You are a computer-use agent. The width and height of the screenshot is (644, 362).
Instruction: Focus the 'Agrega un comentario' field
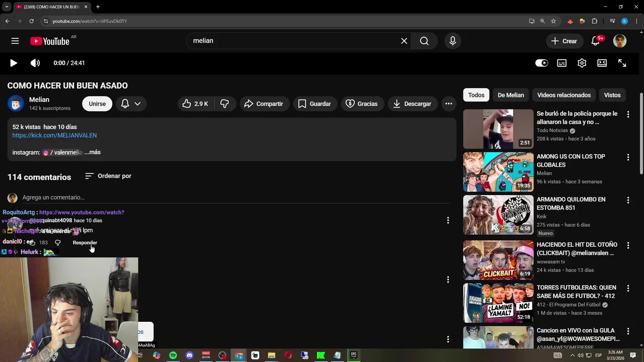pos(235,198)
